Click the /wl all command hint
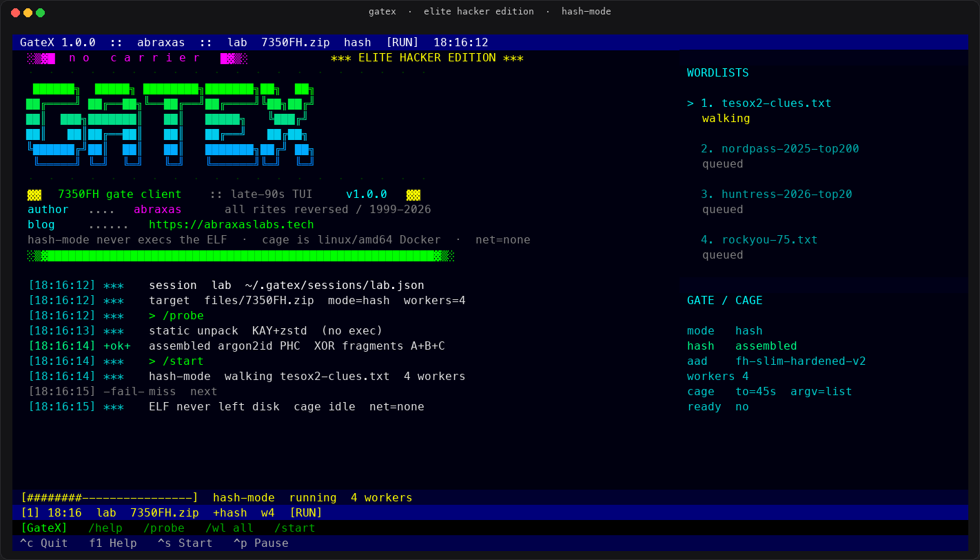 [x=229, y=528]
